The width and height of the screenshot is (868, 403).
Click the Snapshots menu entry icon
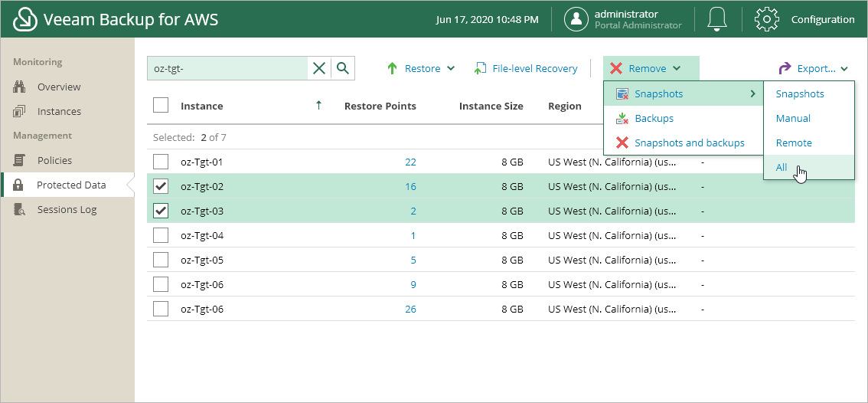(x=622, y=93)
